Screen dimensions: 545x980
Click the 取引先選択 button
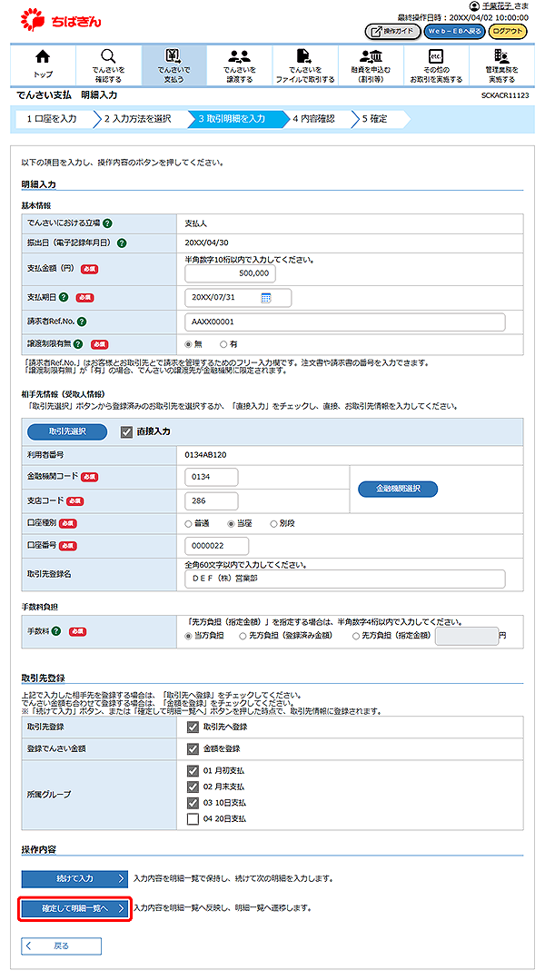(x=67, y=432)
